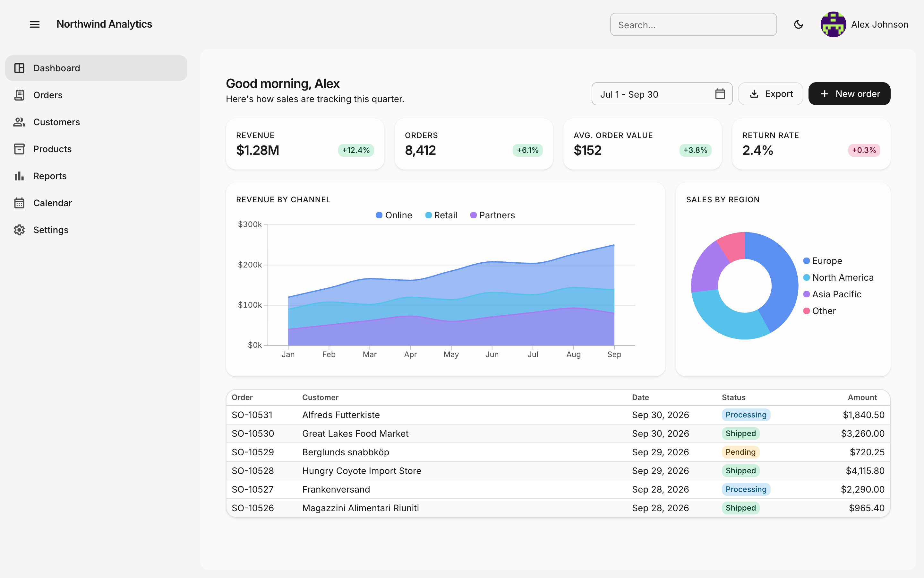Click the Export button label
924x578 pixels.
[779, 94]
